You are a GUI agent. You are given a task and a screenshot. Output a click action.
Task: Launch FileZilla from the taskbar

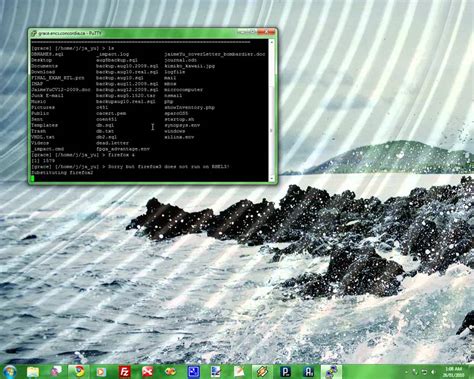click(124, 372)
